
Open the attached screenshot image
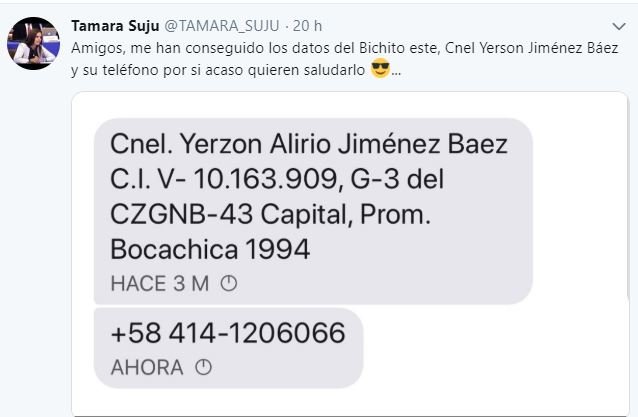click(x=350, y=254)
